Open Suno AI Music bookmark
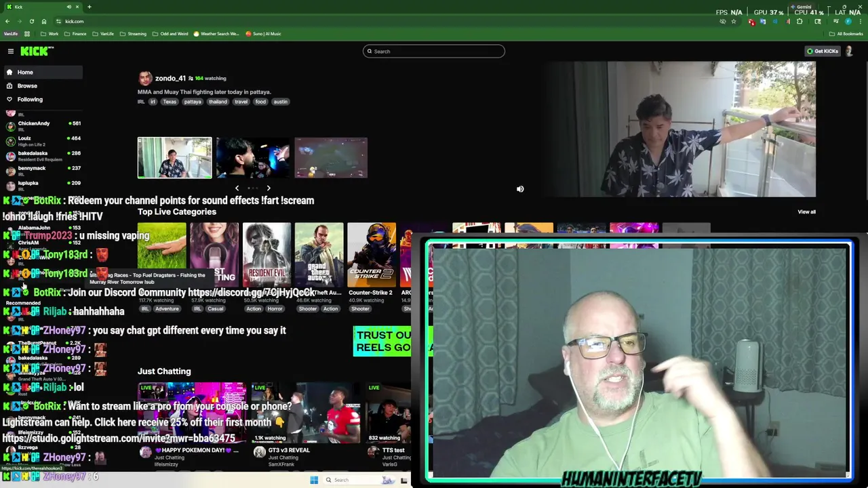This screenshot has height=488, width=868. tap(263, 34)
